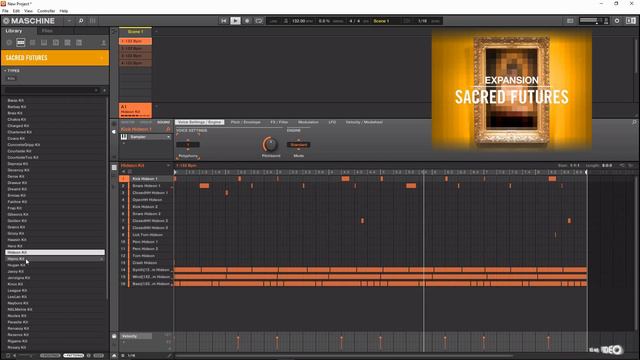Click the settings gear icon in header
640x360 pixels.
(617, 21)
